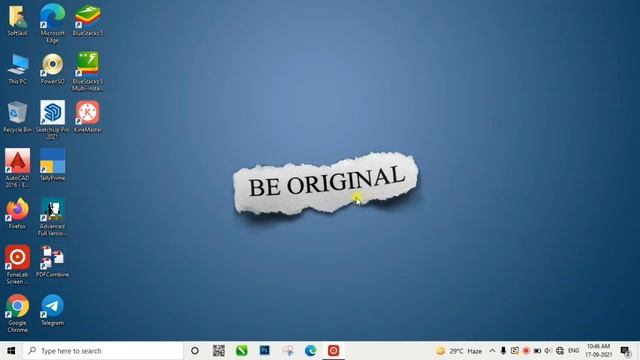Select the FoneLab Screen Recorder shortcut
The height and width of the screenshot is (360, 640).
17,265
